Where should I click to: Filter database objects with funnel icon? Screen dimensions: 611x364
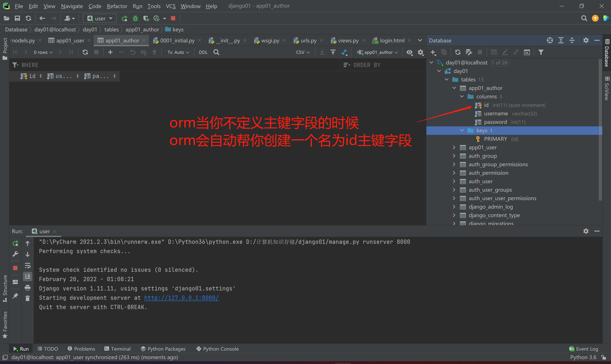[541, 52]
